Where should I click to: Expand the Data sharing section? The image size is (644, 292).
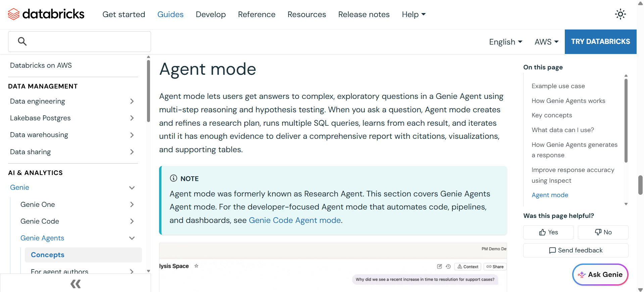(x=132, y=152)
